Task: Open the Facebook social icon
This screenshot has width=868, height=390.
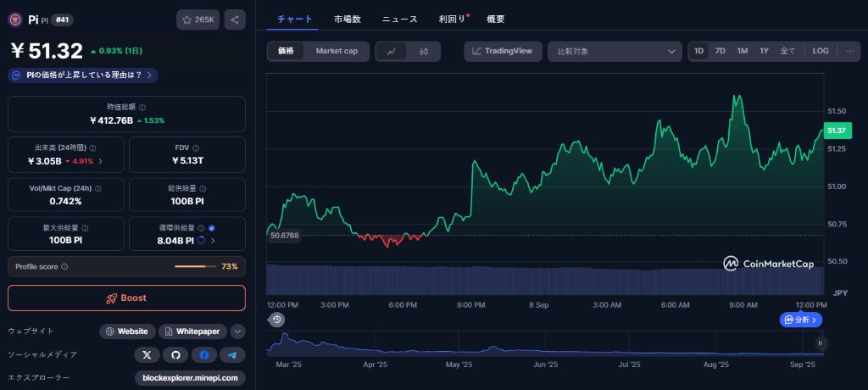Action: coord(203,354)
